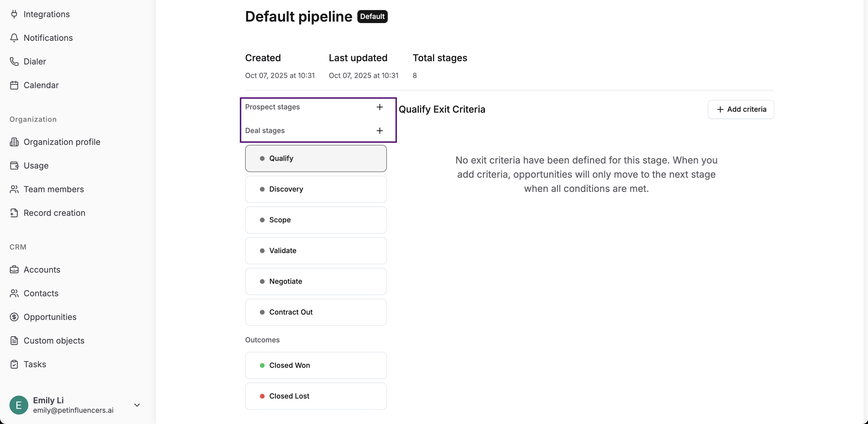Open the Custom objects page

54,341
